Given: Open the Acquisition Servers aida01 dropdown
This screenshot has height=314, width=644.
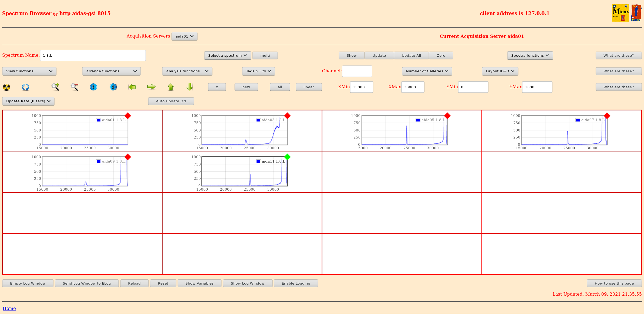Looking at the screenshot, I should click(184, 36).
